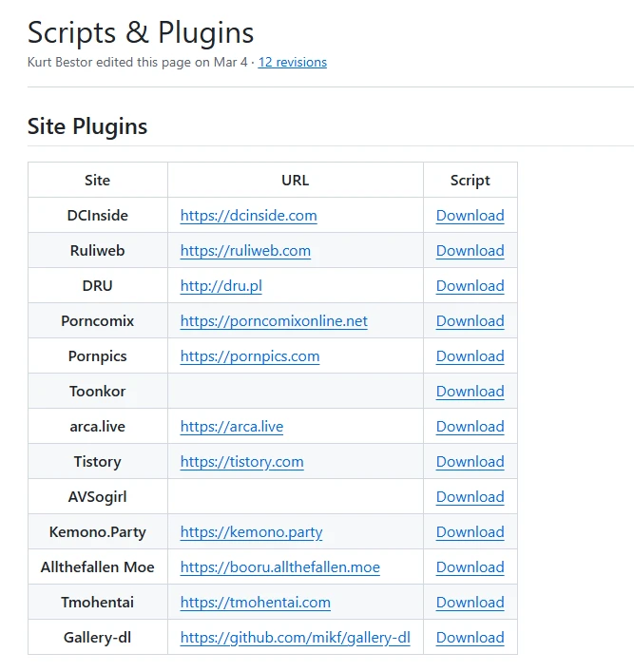Open the arca.live URL link
The image size is (634, 672).
pyautogui.click(x=231, y=427)
